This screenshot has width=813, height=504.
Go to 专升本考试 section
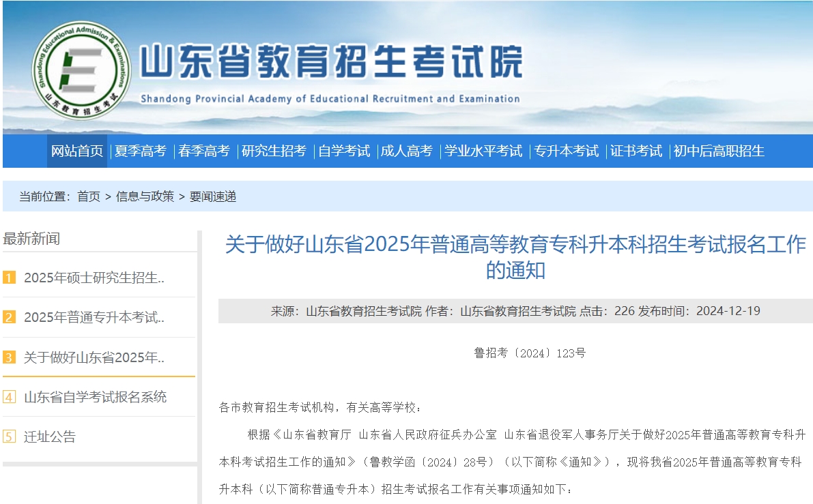click(566, 151)
